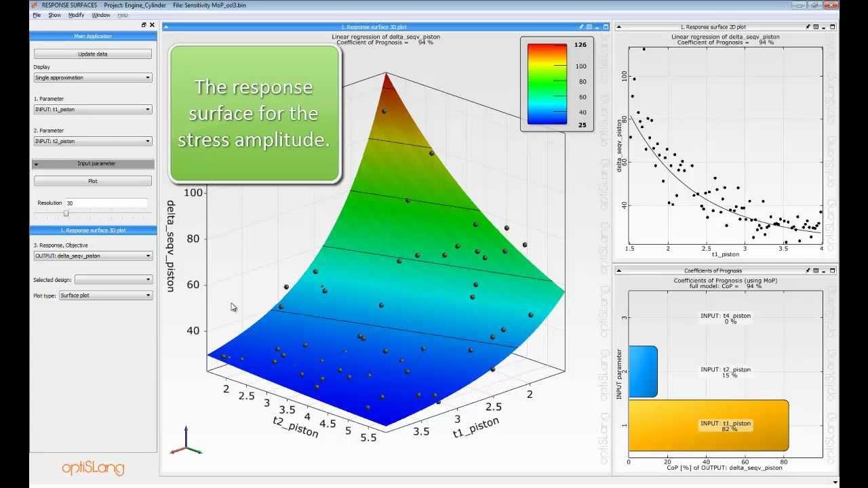The height and width of the screenshot is (488, 868).
Task: Open the 2. Parameter dropdown t2_piston
Action: (x=93, y=141)
